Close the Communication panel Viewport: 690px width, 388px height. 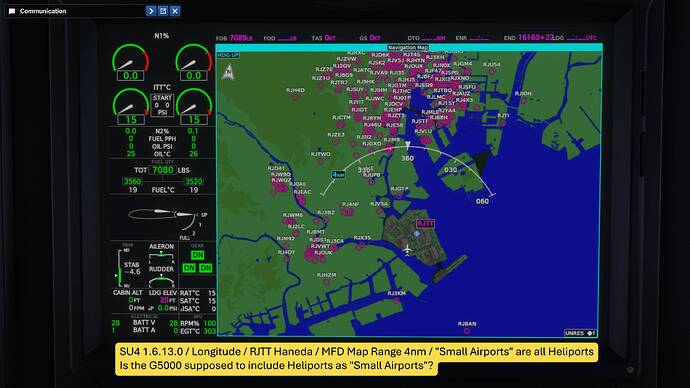point(175,11)
